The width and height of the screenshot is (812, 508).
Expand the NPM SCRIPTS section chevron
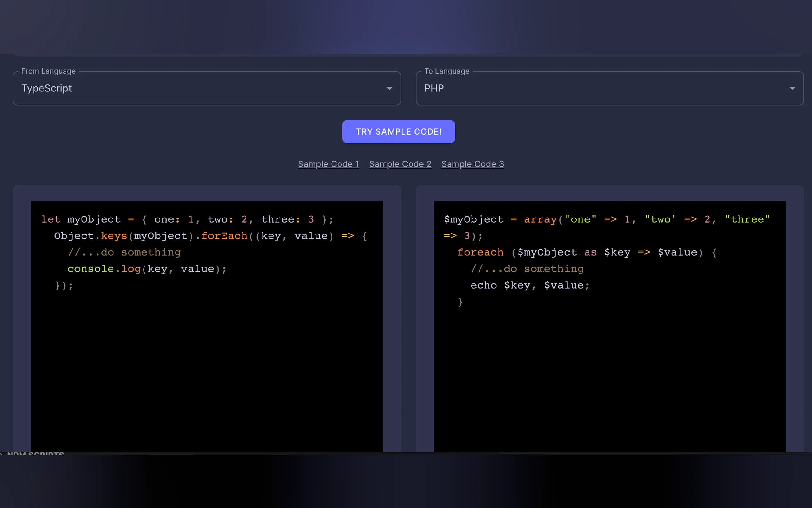(x=2, y=453)
